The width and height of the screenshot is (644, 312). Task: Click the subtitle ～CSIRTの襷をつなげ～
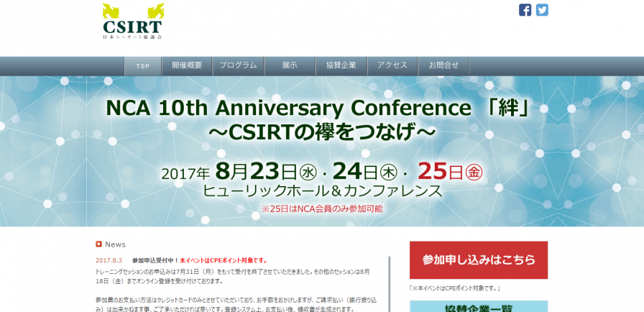322,132
